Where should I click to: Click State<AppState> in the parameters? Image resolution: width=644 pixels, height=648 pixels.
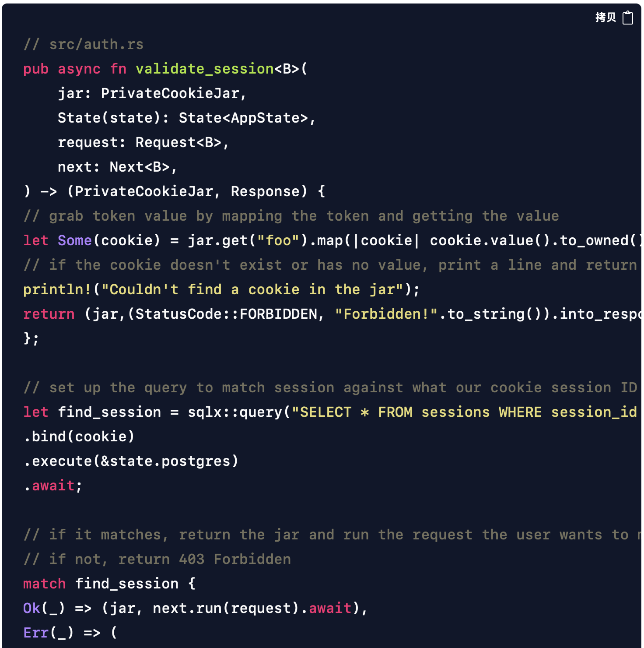pos(243,118)
